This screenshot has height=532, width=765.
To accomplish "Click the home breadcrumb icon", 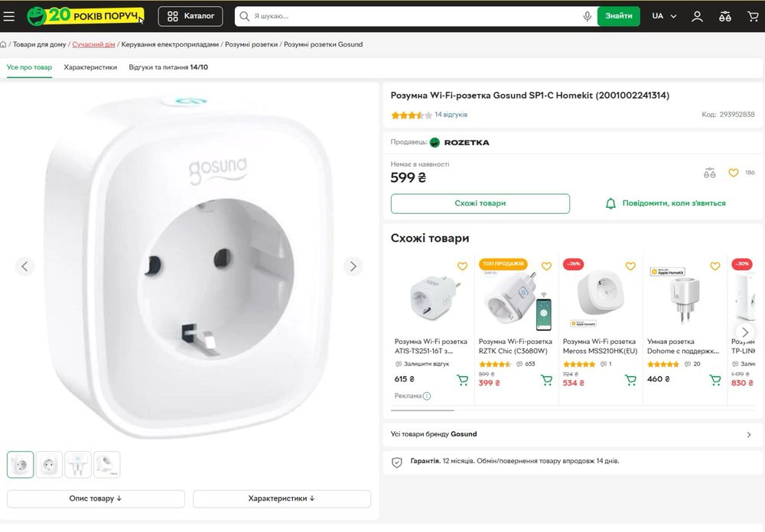I will (x=4, y=44).
